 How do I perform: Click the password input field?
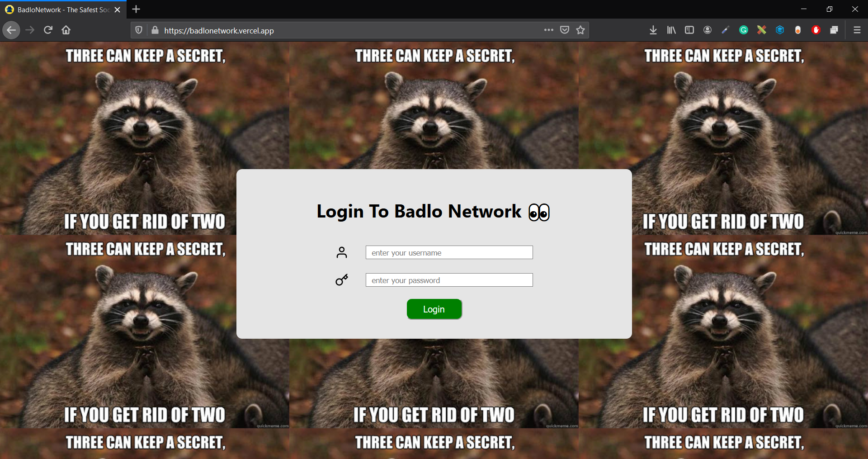(x=449, y=280)
